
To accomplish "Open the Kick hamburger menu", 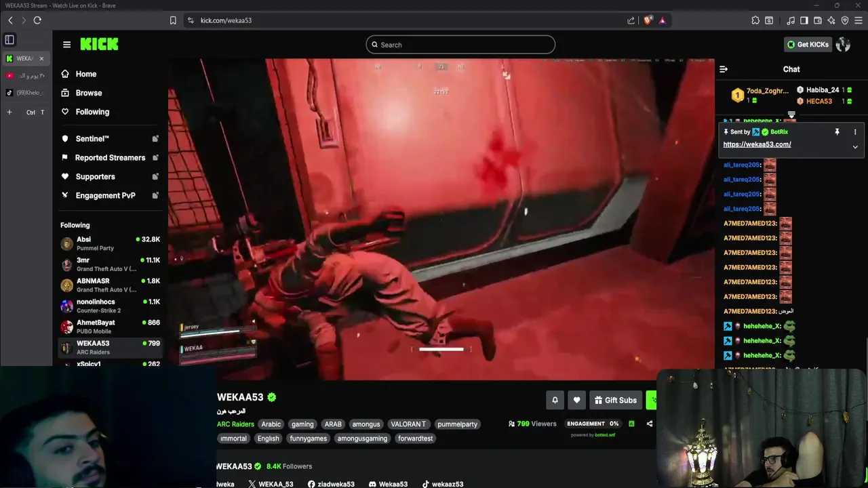I will tap(66, 45).
